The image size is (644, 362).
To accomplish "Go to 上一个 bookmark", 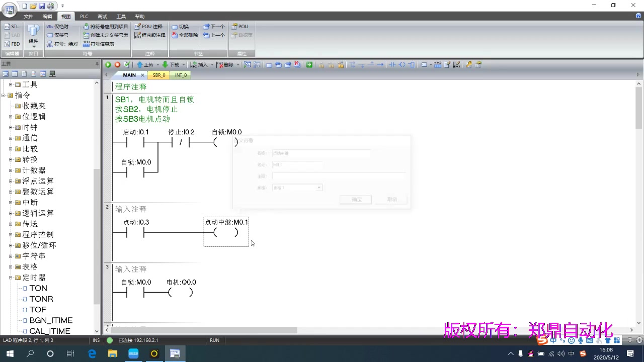I will (214, 35).
